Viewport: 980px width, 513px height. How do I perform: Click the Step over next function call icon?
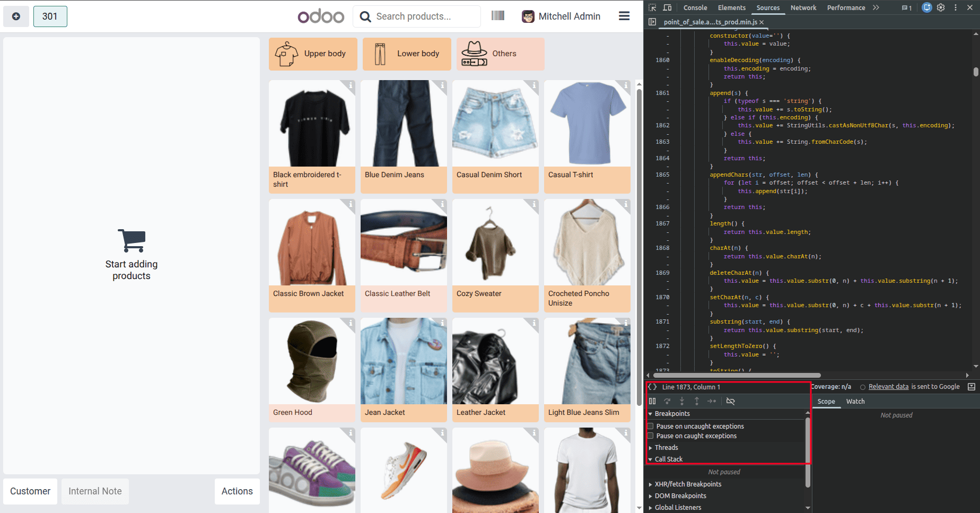668,401
